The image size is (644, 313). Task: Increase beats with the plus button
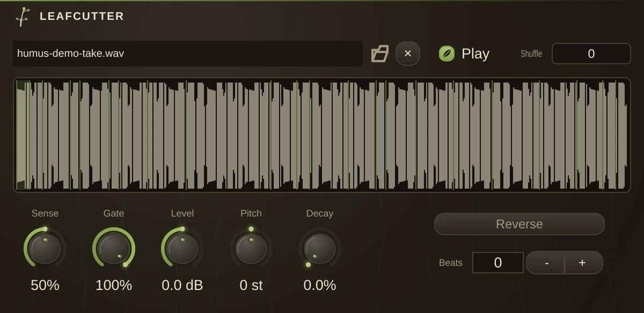click(x=583, y=263)
